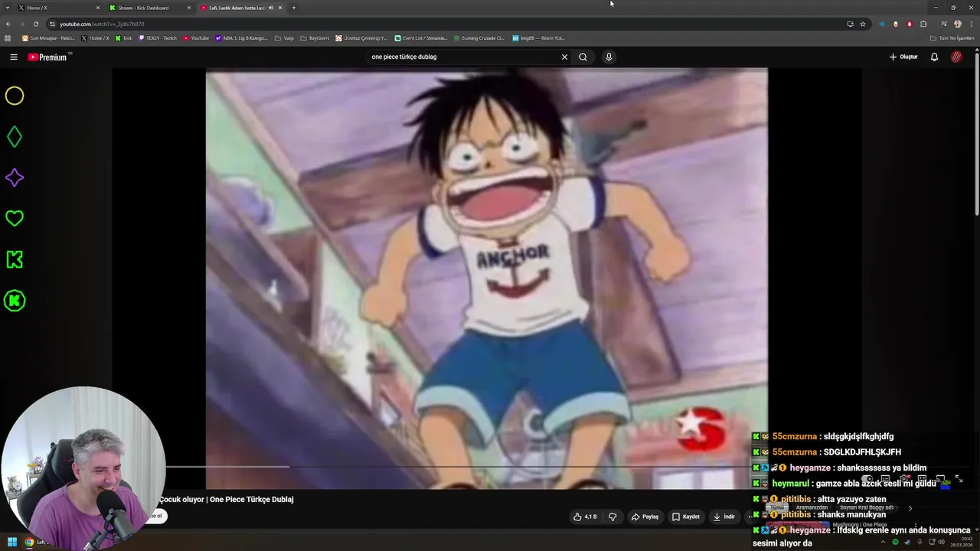
Task: Start voice search with microphone icon
Action: click(609, 57)
